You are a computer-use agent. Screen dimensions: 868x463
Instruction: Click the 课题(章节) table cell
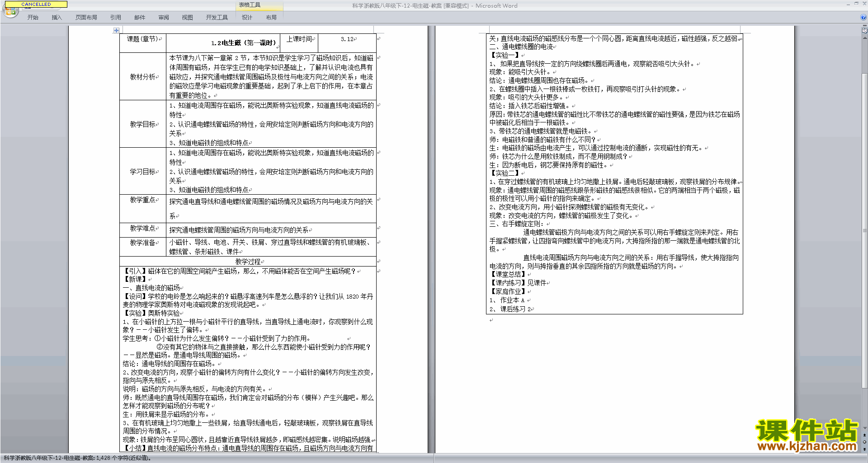point(143,43)
